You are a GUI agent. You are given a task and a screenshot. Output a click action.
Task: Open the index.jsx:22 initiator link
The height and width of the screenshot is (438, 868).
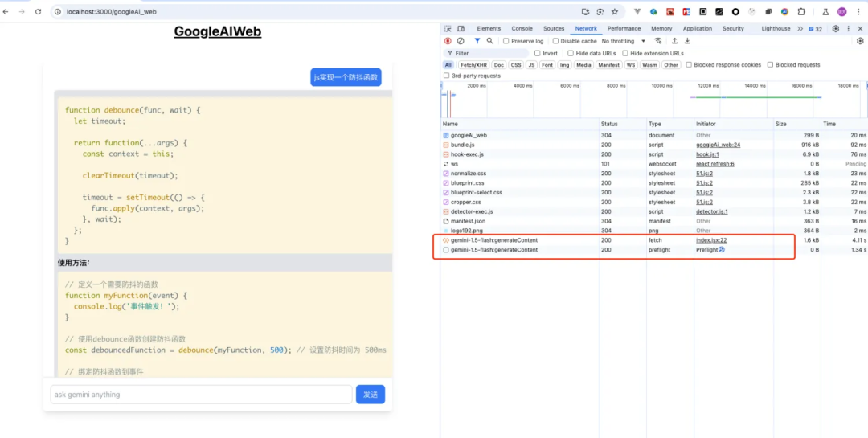pos(711,240)
